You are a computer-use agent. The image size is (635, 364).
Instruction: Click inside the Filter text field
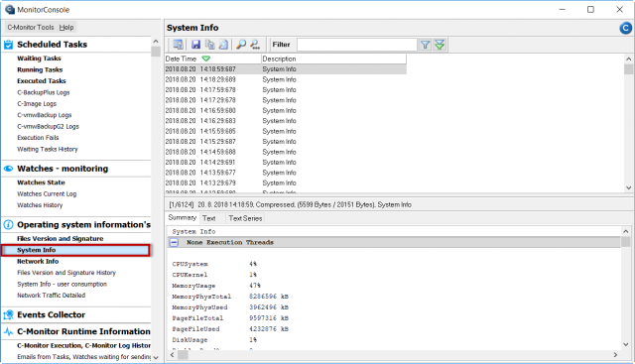pyautogui.click(x=357, y=45)
